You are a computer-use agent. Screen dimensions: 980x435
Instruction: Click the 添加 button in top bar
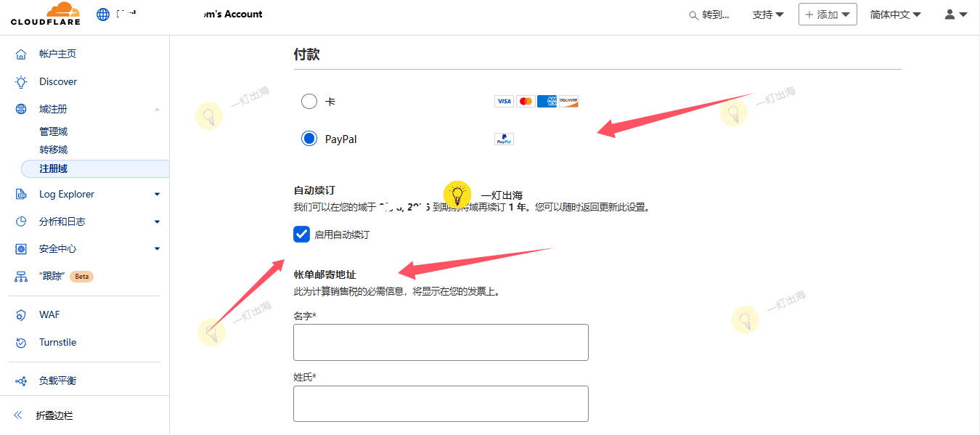tap(827, 14)
